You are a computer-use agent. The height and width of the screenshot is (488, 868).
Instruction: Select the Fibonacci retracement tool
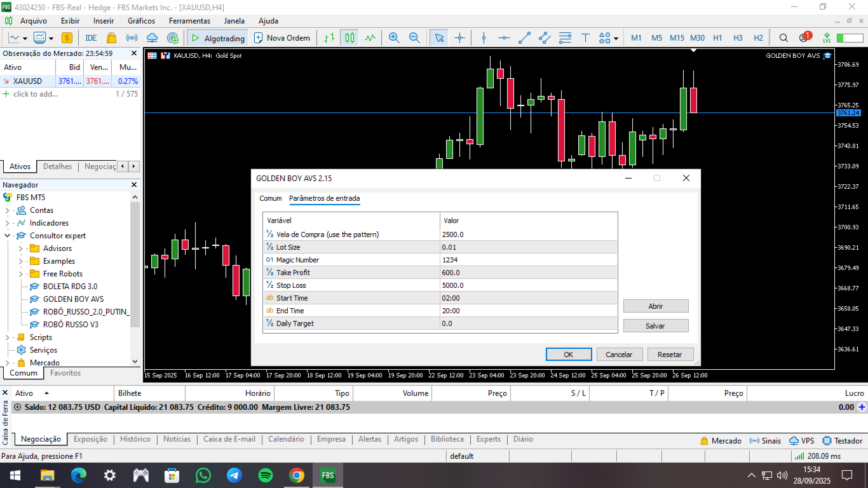point(565,37)
